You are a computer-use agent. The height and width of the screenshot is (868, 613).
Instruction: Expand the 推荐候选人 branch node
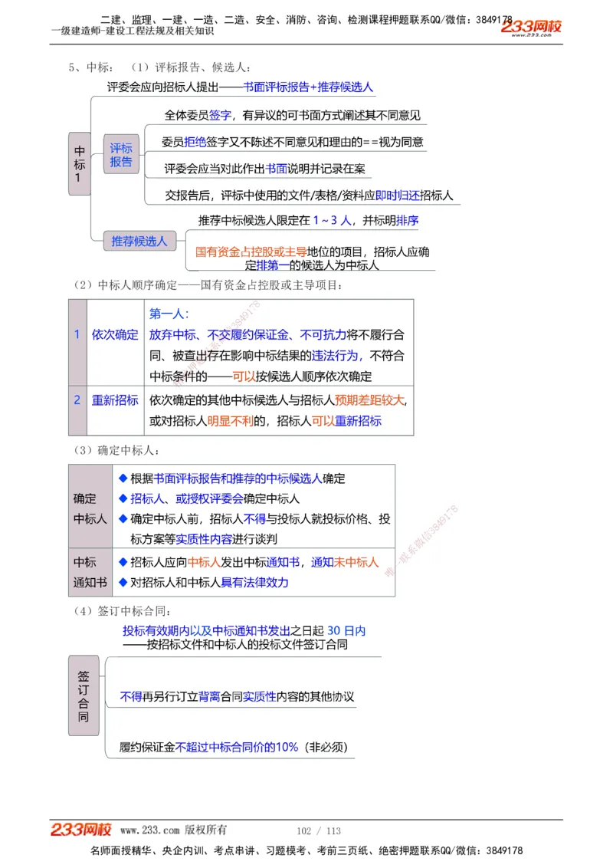pyautogui.click(x=138, y=241)
